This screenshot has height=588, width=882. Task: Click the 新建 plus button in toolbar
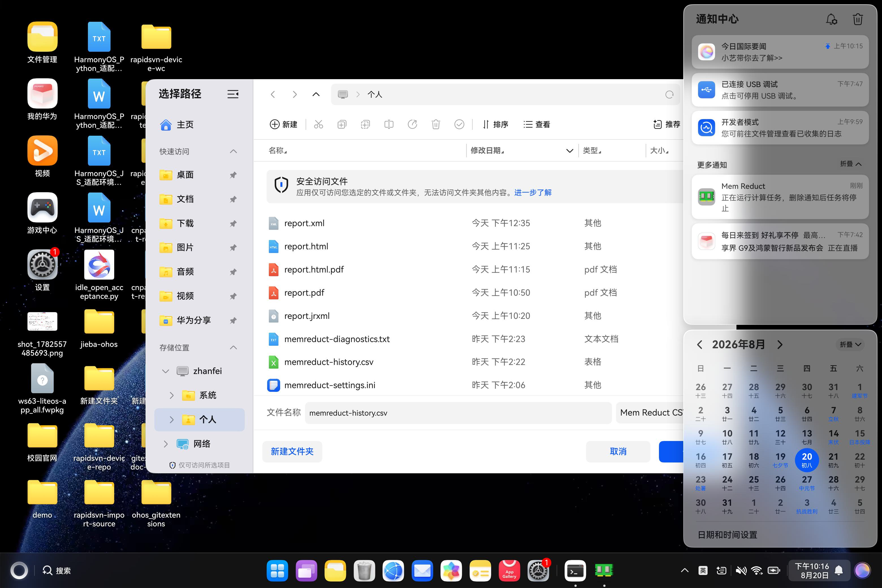[284, 124]
